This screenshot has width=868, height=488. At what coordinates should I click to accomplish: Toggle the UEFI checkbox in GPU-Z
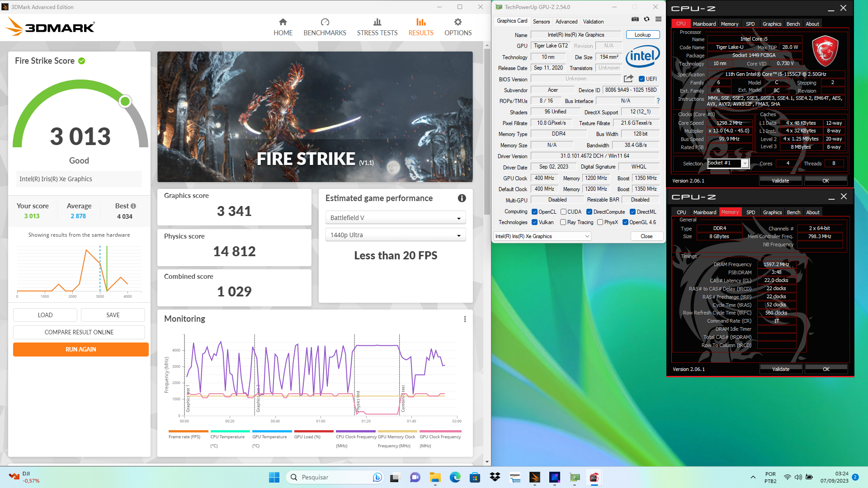pos(642,79)
